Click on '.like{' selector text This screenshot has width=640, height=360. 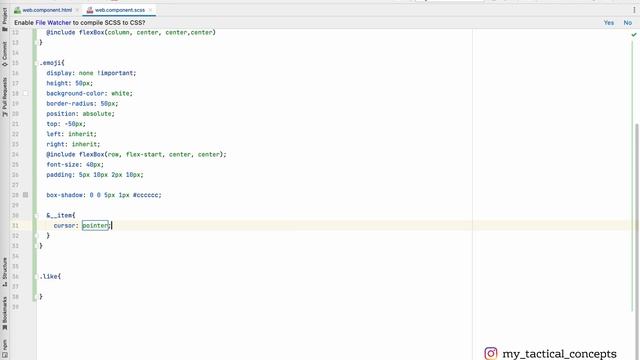coord(50,277)
